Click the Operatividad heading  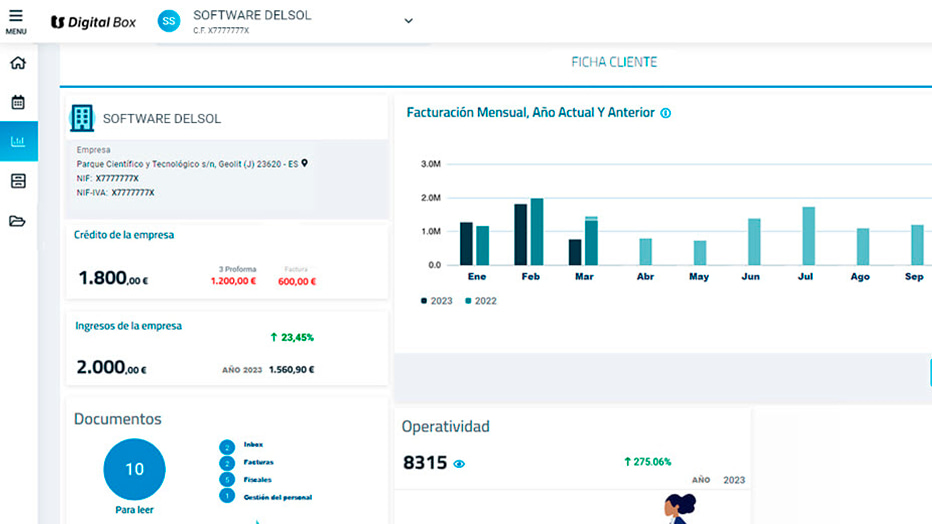pos(446,427)
